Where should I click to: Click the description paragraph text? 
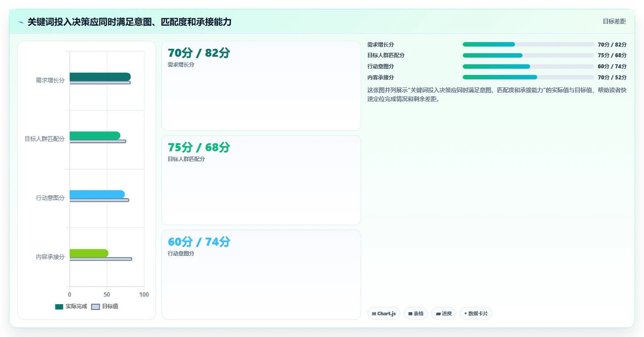497,94
